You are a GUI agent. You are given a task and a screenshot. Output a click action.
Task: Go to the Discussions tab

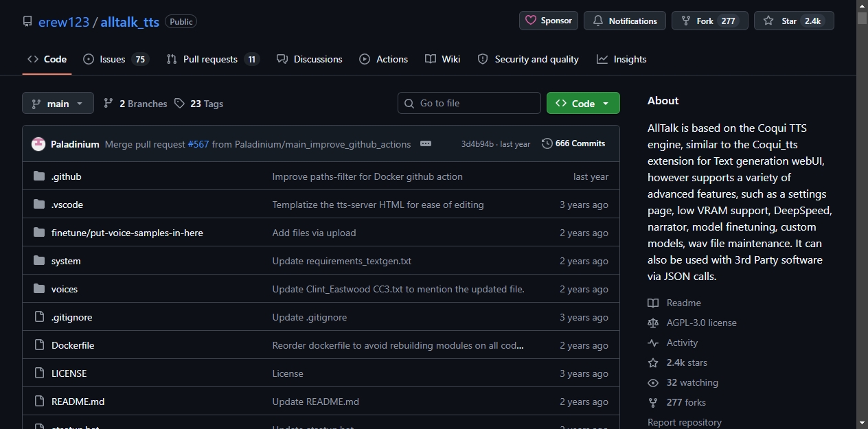309,59
